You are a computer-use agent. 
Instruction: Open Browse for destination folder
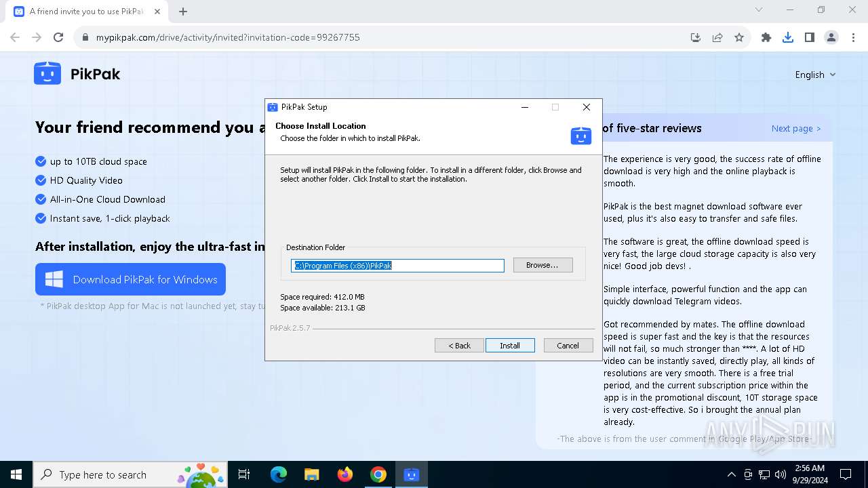(x=542, y=265)
